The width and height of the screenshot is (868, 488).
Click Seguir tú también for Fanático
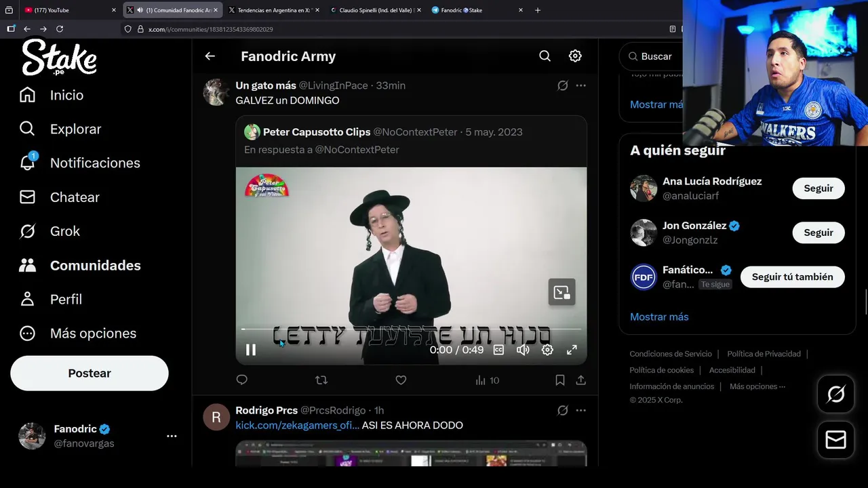(x=792, y=277)
